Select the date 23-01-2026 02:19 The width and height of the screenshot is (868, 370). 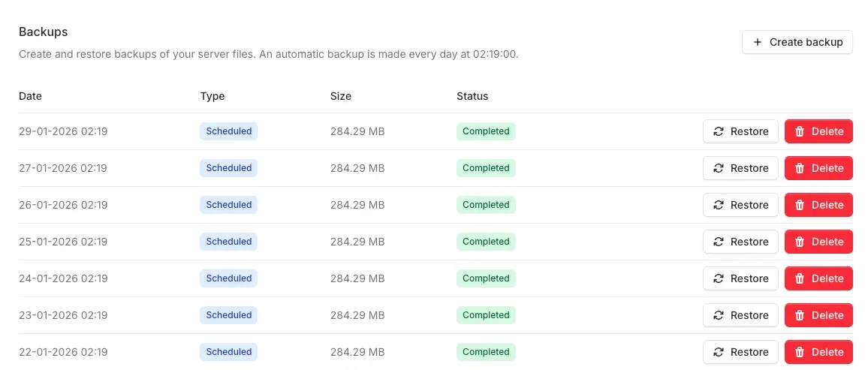point(63,315)
